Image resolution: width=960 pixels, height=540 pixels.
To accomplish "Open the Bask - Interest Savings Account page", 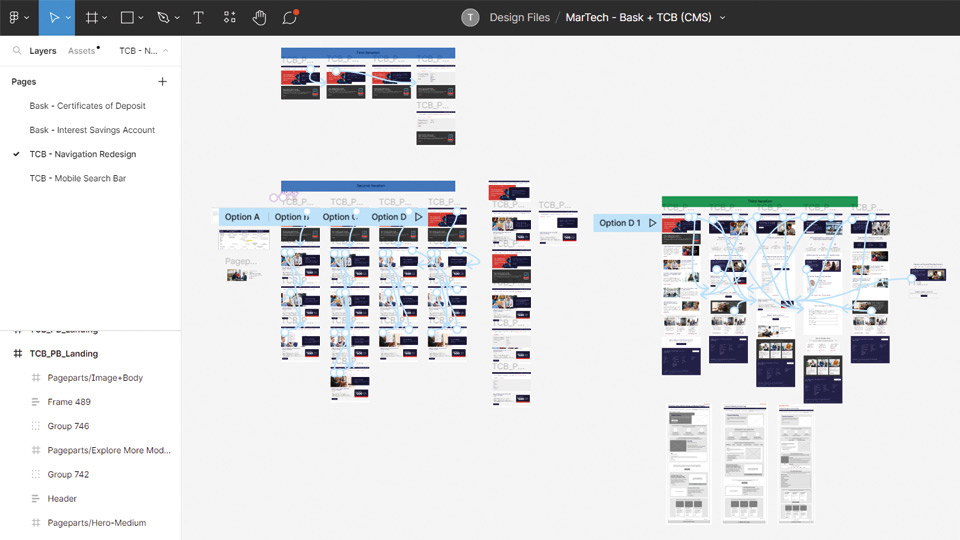I will (x=92, y=130).
